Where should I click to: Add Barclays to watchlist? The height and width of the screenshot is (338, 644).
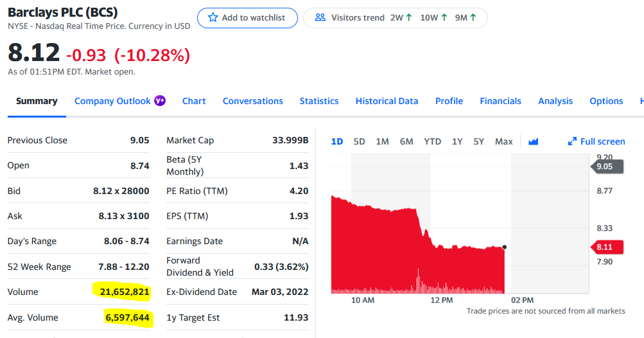(247, 18)
